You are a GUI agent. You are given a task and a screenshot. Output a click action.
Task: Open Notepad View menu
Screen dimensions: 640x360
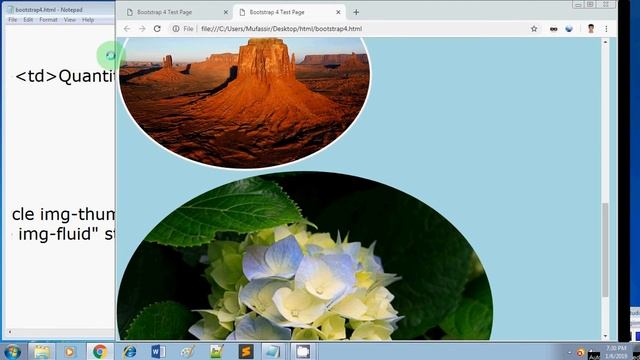tap(70, 20)
